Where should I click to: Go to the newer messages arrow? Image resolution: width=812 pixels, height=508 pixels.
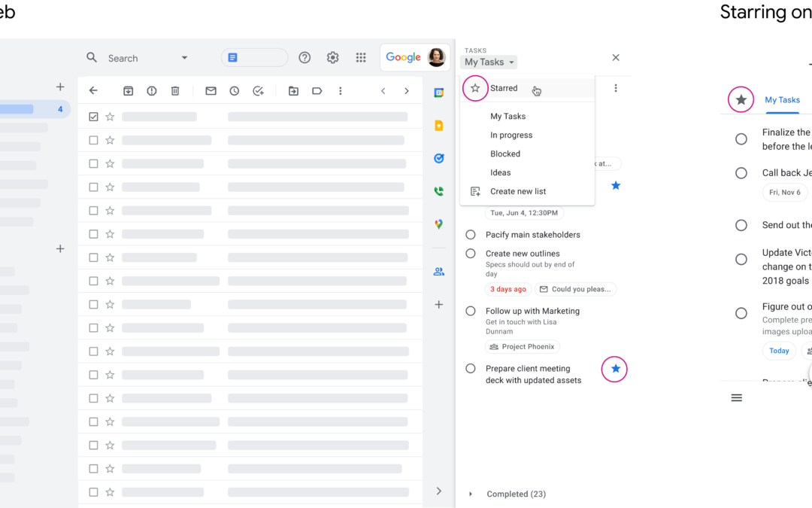coord(383,91)
